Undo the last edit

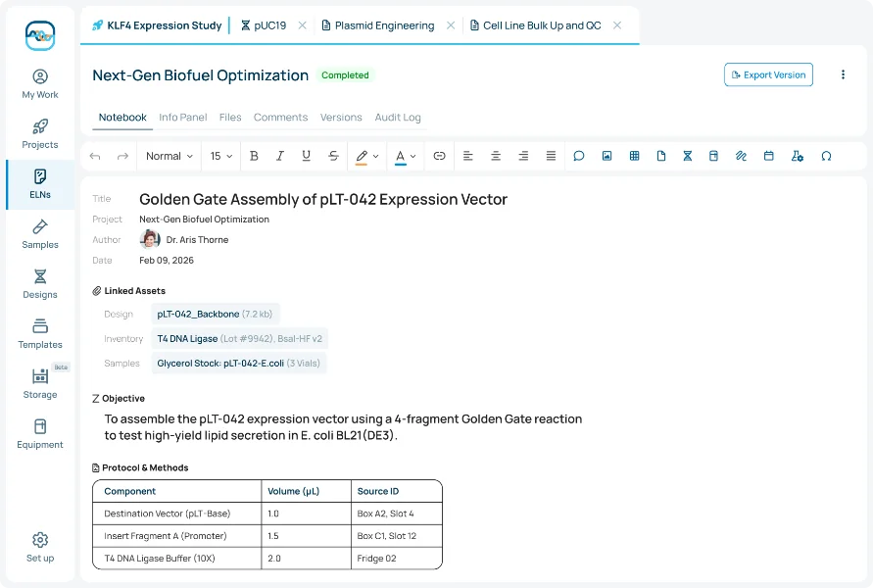tap(95, 157)
